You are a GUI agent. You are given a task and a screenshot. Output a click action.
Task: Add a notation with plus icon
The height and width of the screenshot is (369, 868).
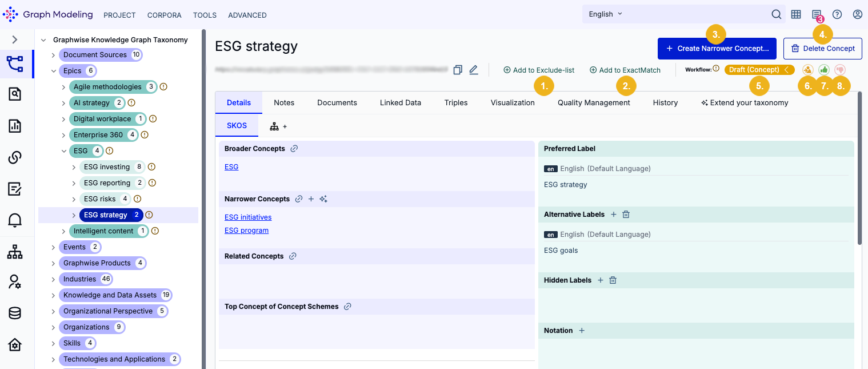(x=582, y=331)
